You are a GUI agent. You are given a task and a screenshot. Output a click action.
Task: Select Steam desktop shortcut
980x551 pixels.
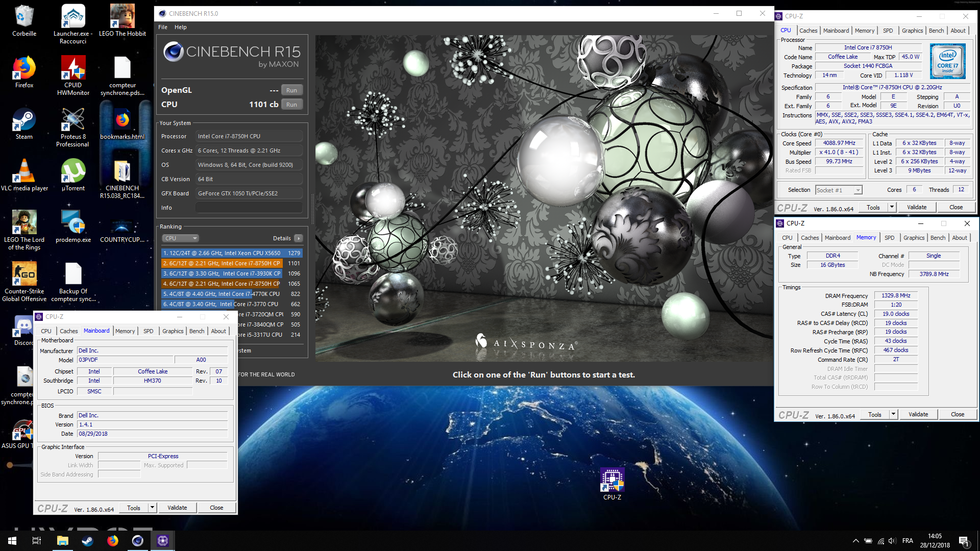[24, 124]
